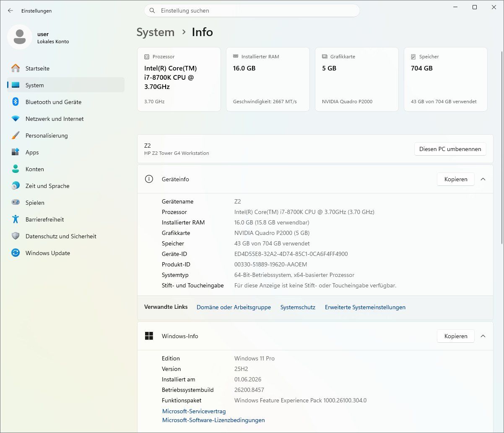Open Microsoft-Software-Lizenzbedingungen link
504x433 pixels.
click(x=213, y=420)
